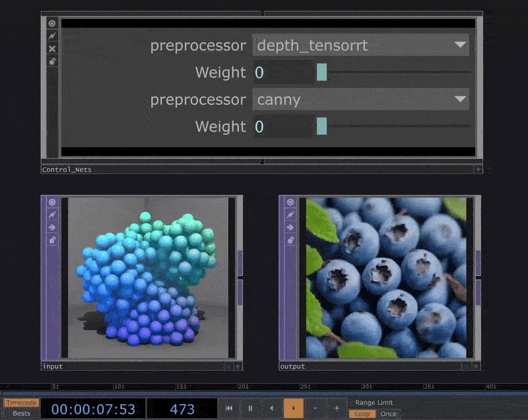Open depth_tensorrt preprocessor dropdown
The image size is (528, 420).
click(360, 45)
